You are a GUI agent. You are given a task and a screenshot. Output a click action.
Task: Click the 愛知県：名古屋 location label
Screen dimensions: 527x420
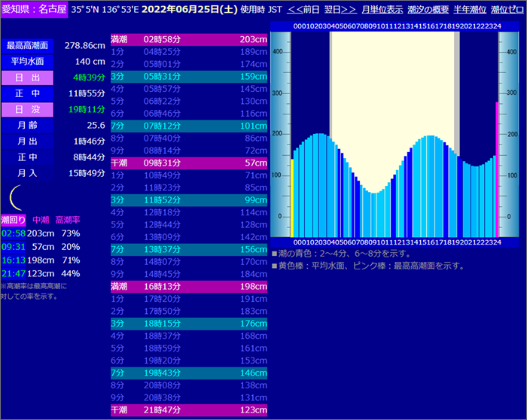[34, 9]
